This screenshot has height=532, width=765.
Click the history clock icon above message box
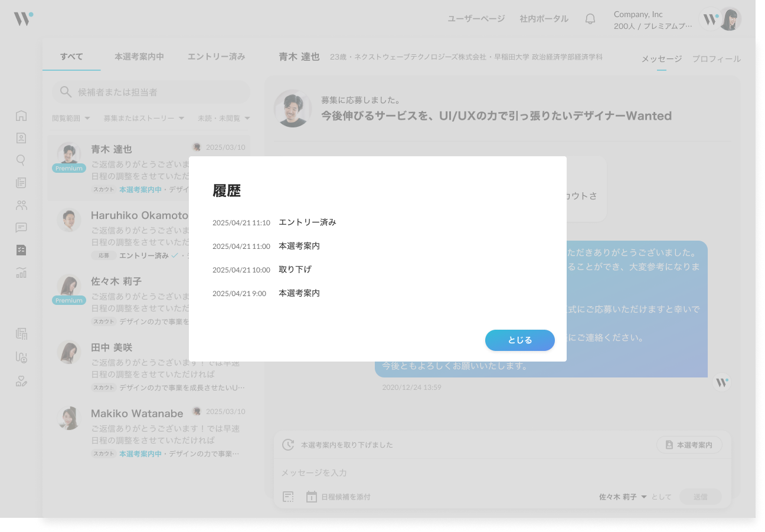point(287,445)
